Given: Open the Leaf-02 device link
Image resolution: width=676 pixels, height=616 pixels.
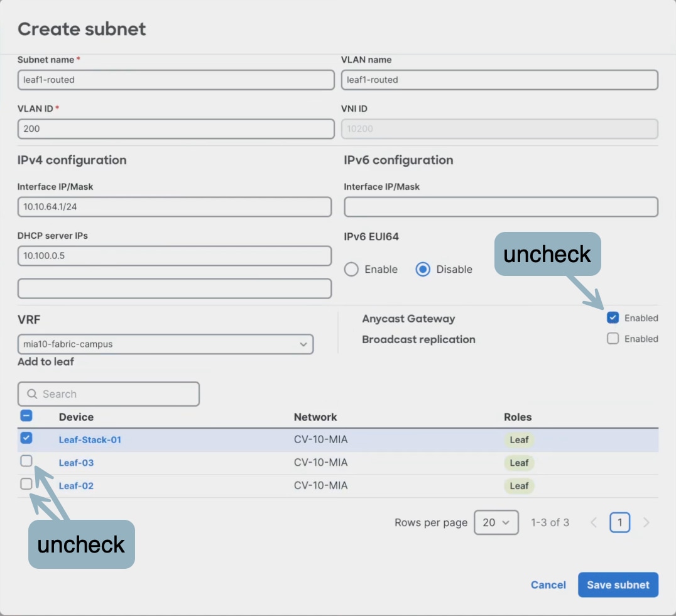Looking at the screenshot, I should click(x=76, y=485).
